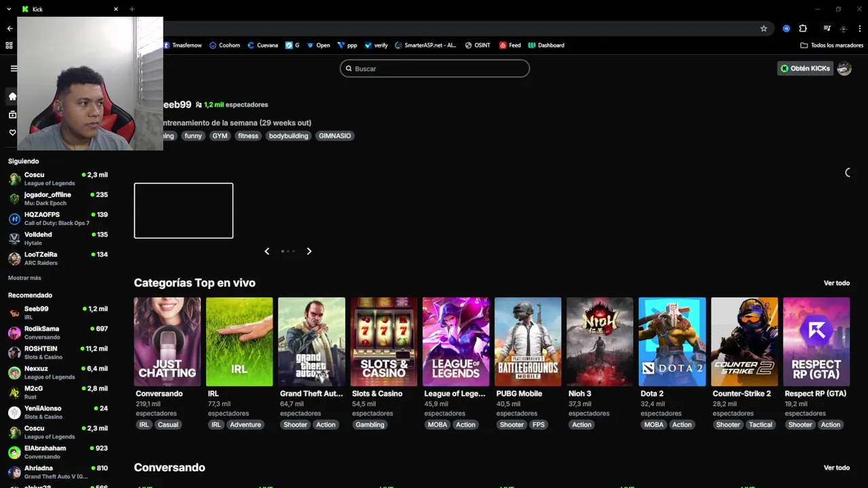Open the Chrome apps grid icon
868x488 pixels.
pos(9,45)
